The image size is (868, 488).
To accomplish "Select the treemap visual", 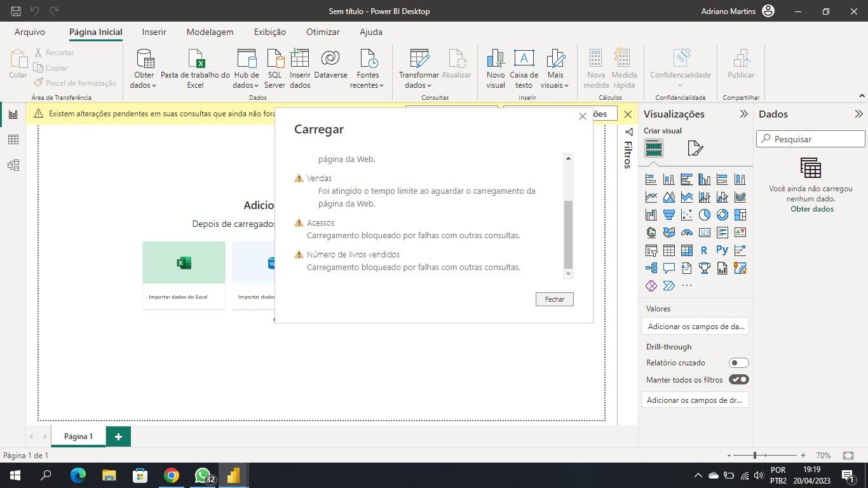I will [740, 215].
